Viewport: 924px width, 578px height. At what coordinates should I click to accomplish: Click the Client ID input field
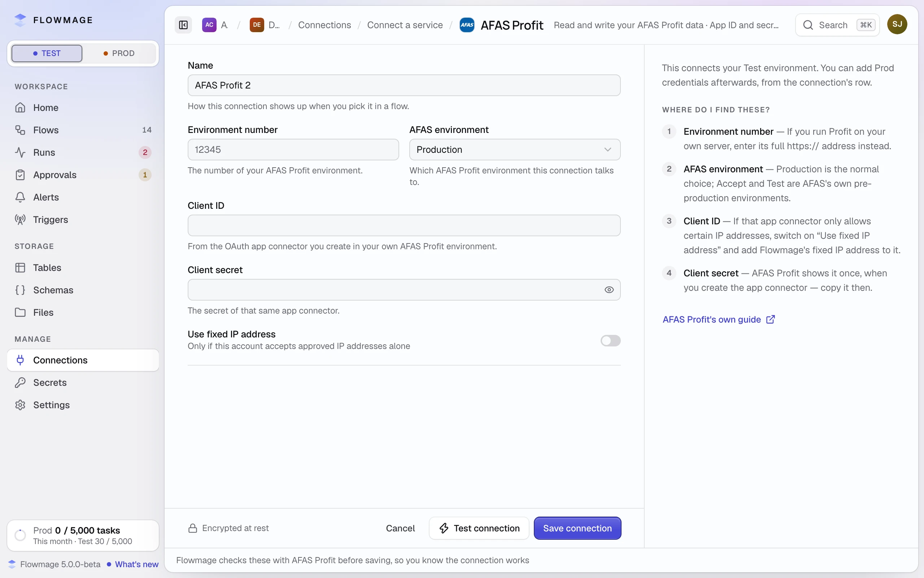[404, 225]
